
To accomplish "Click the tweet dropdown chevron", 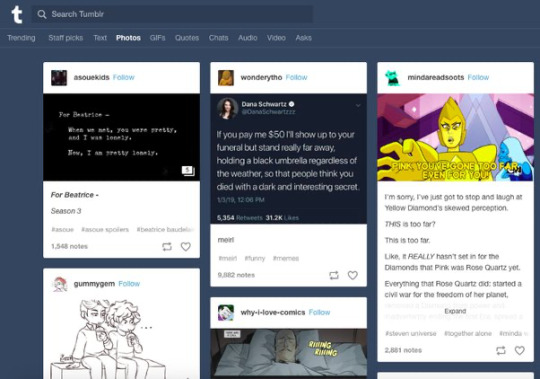I will click(x=358, y=105).
